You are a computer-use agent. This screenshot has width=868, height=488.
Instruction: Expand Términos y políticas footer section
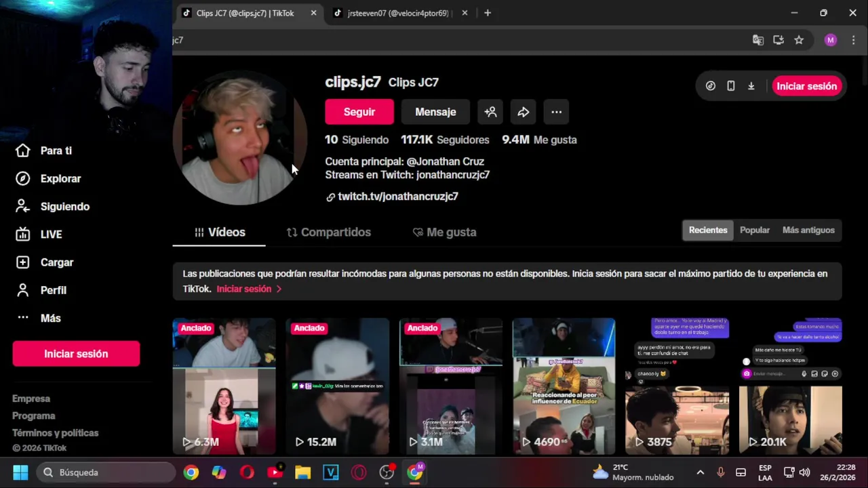point(56,432)
